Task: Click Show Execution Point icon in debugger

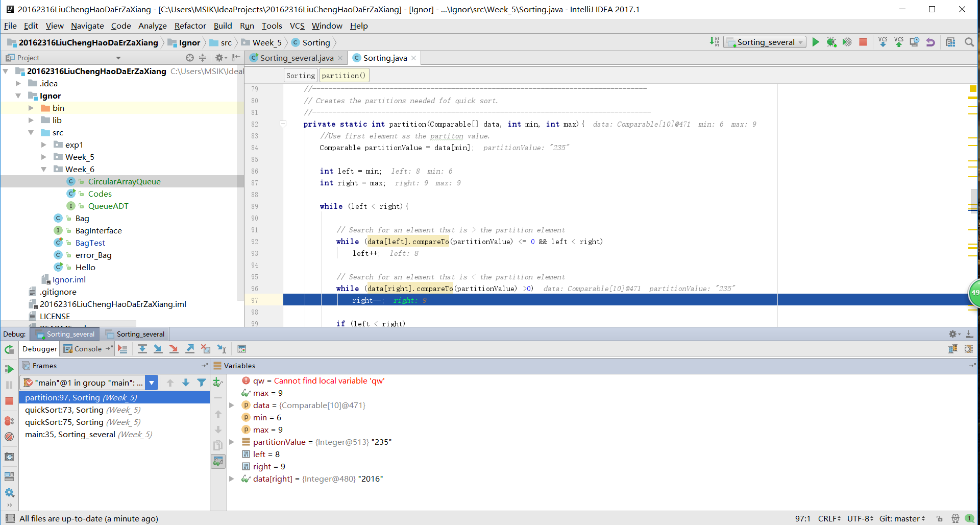Action: [x=122, y=349]
